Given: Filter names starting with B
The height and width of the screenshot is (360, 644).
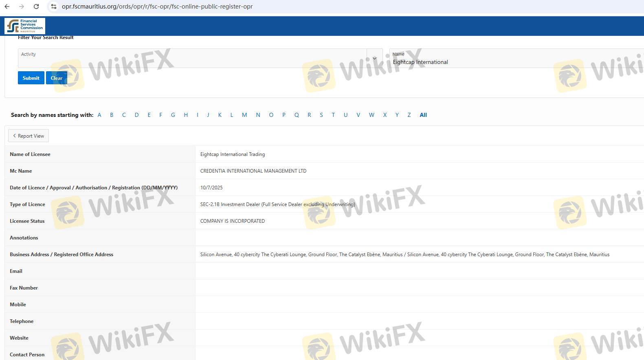Looking at the screenshot, I should click(112, 115).
